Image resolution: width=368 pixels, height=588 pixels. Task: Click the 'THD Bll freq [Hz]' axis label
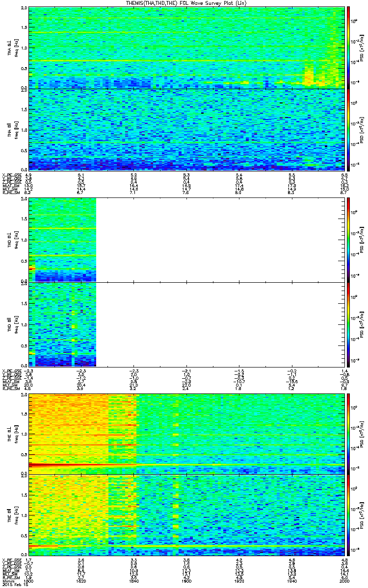[12, 324]
